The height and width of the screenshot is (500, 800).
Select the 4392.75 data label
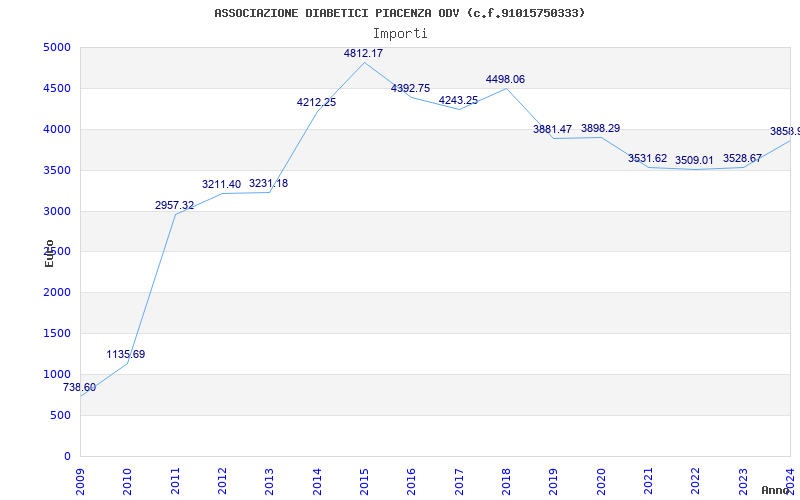click(411, 88)
